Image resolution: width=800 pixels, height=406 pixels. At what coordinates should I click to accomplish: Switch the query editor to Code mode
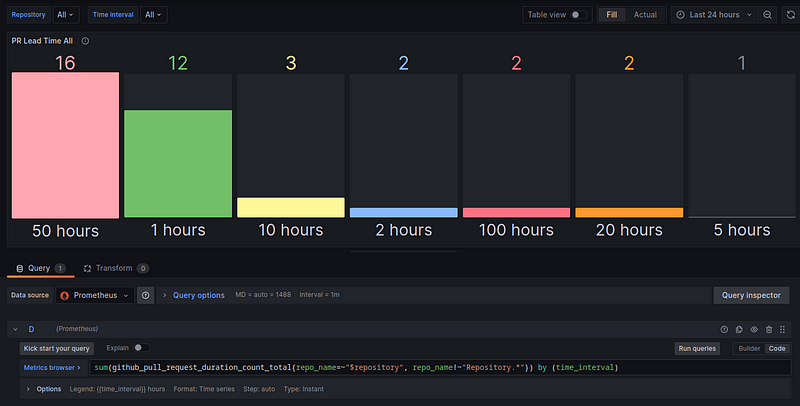pyautogui.click(x=777, y=348)
